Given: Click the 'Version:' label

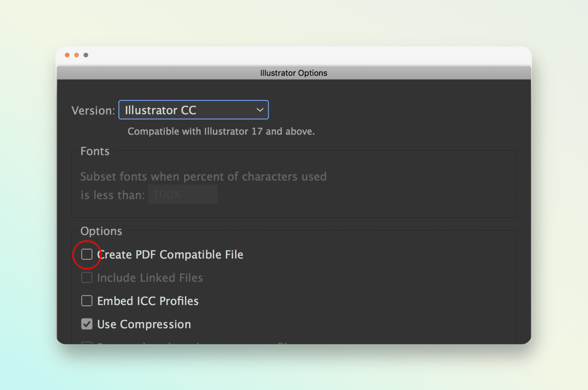Looking at the screenshot, I should click(93, 111).
